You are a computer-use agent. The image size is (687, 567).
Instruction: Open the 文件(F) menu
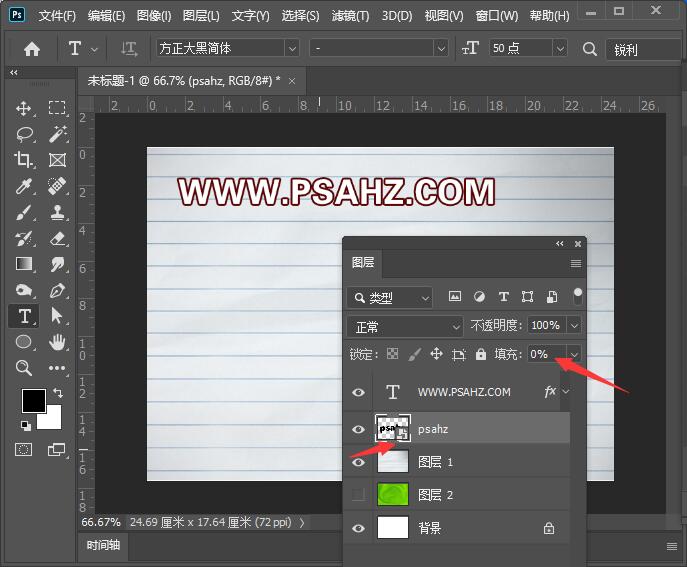tap(57, 16)
